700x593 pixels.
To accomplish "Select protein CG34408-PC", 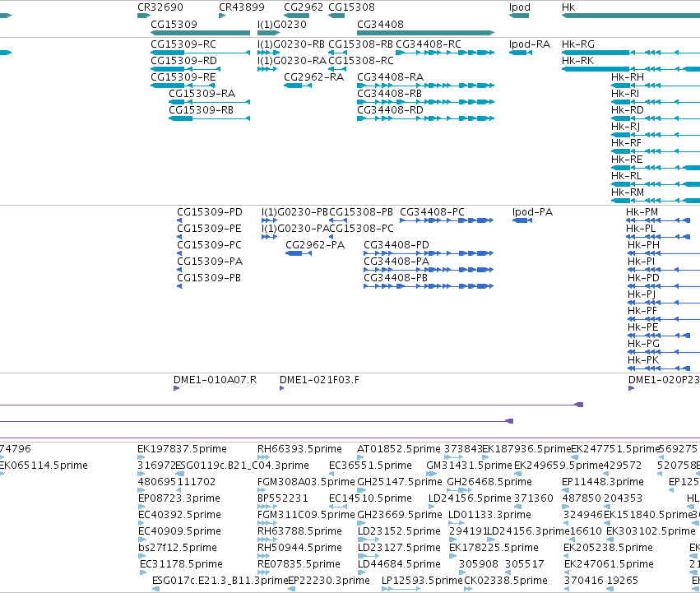I will 447,220.
